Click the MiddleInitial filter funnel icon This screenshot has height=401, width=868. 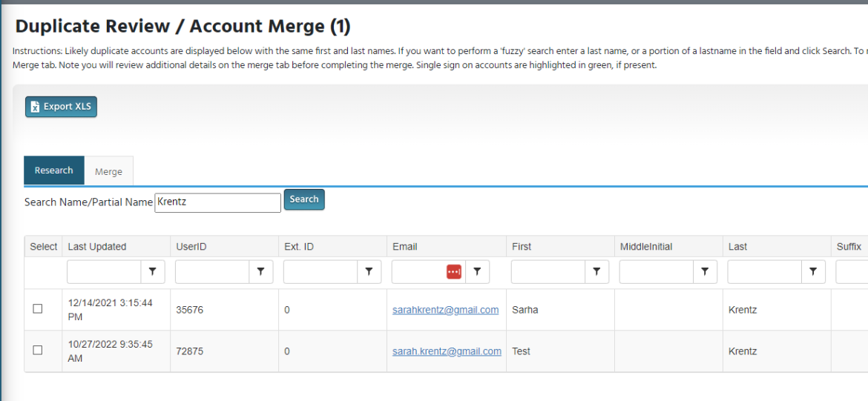705,272
